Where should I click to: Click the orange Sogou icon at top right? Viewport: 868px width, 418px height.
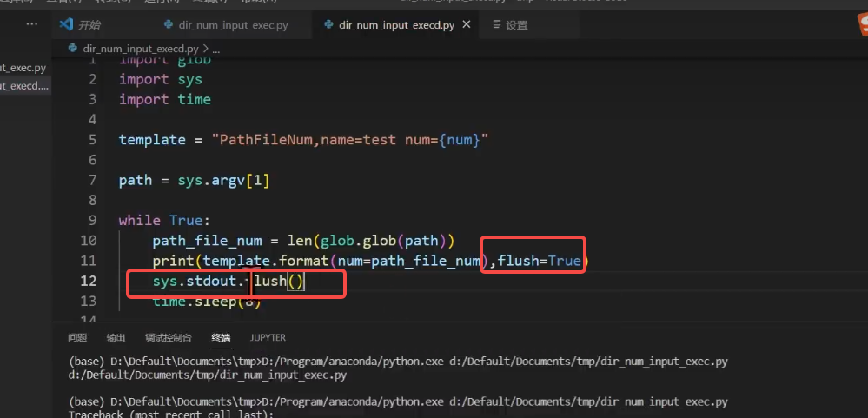click(x=858, y=27)
